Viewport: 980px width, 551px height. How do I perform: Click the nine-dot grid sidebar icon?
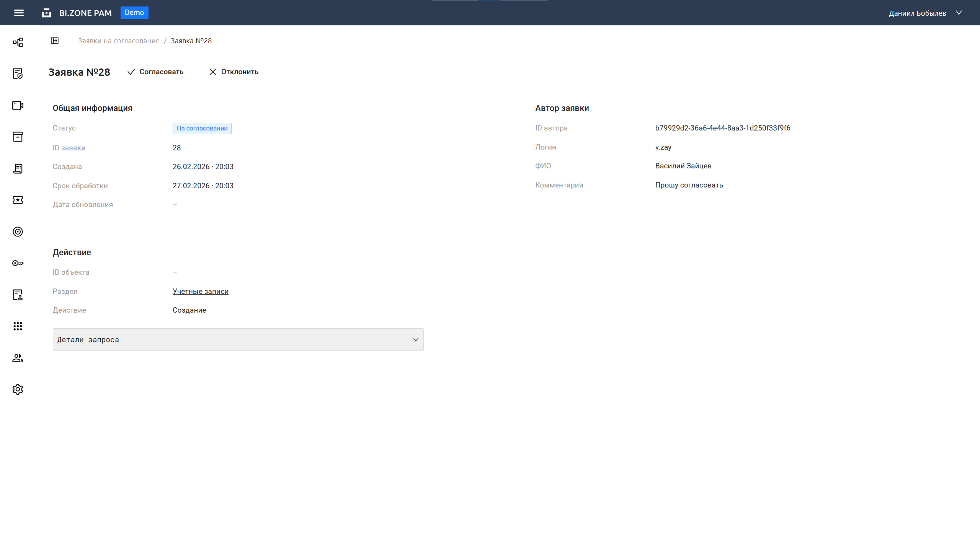click(x=18, y=326)
